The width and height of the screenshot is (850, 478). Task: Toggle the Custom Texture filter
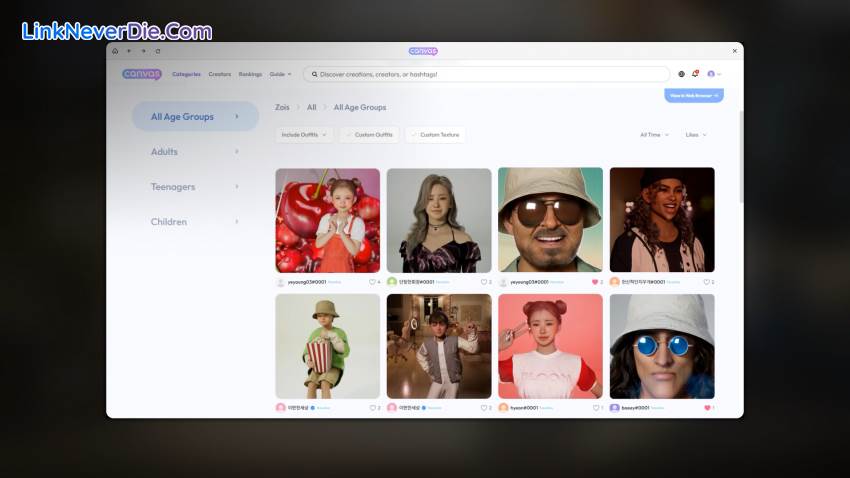click(x=439, y=134)
